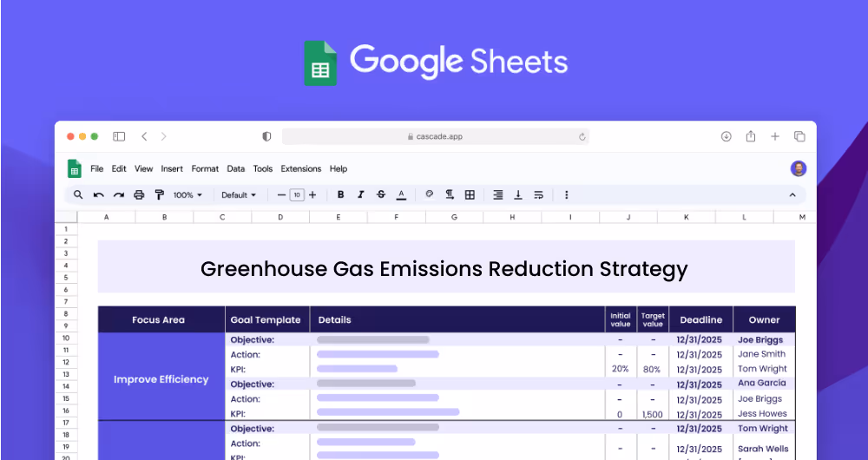868x460 pixels.
Task: Print the spreadsheet
Action: click(x=139, y=195)
